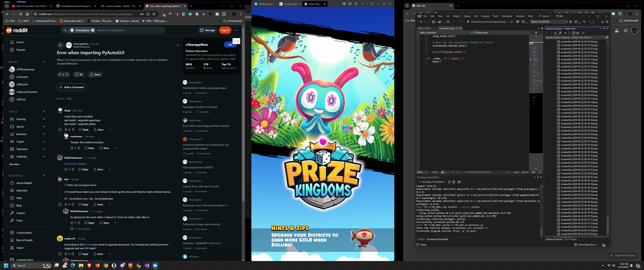Open the Current Document startup item dropdown arrow
644x270 pixels.
(x=508, y=22)
